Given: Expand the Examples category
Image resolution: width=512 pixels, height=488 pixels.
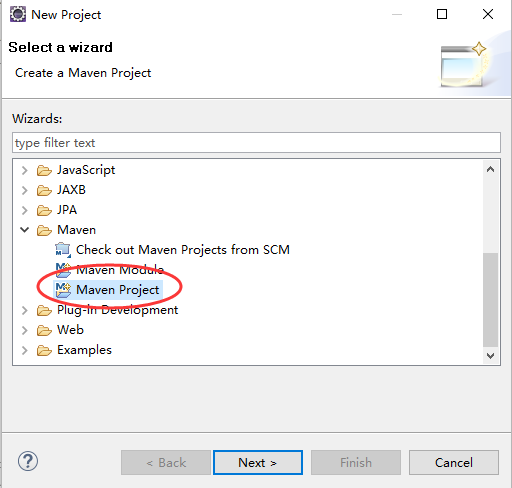Looking at the screenshot, I should [24, 350].
